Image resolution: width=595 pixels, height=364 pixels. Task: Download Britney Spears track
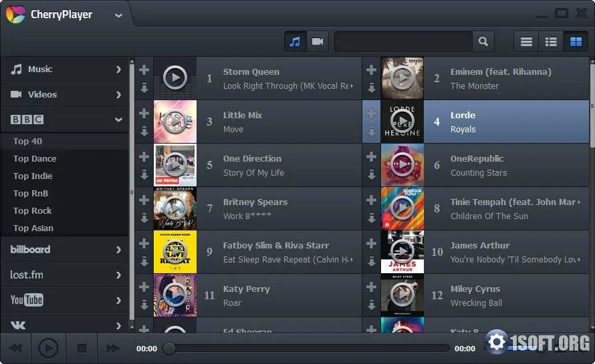pyautogui.click(x=144, y=218)
